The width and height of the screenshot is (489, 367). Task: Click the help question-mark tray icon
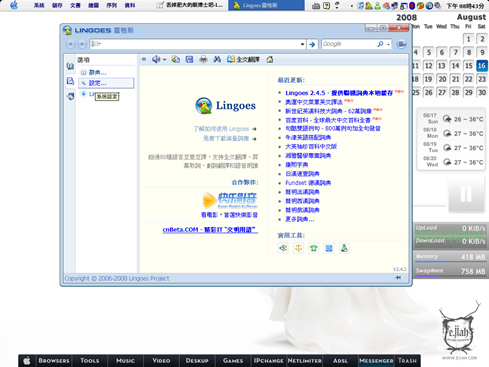pyautogui.click(x=326, y=6)
